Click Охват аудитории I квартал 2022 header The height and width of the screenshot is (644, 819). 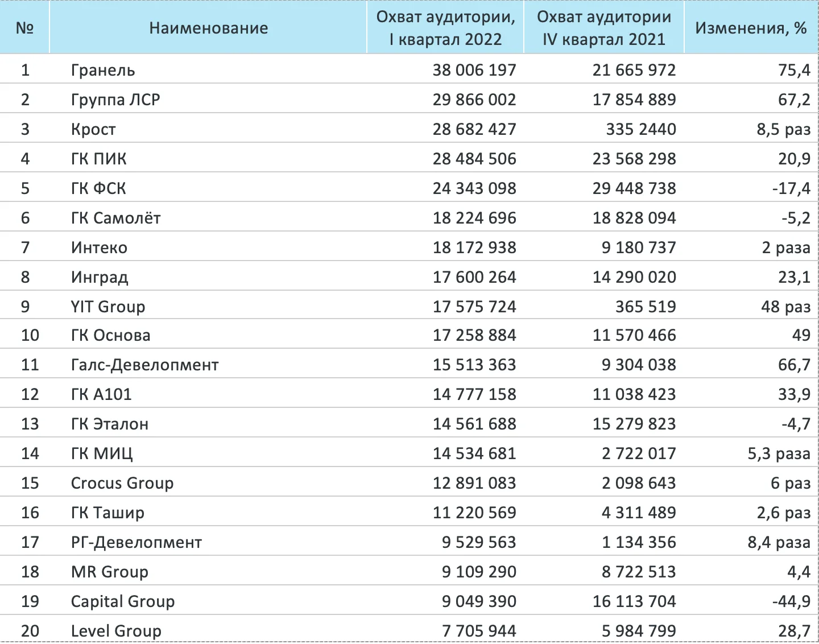pos(445,28)
